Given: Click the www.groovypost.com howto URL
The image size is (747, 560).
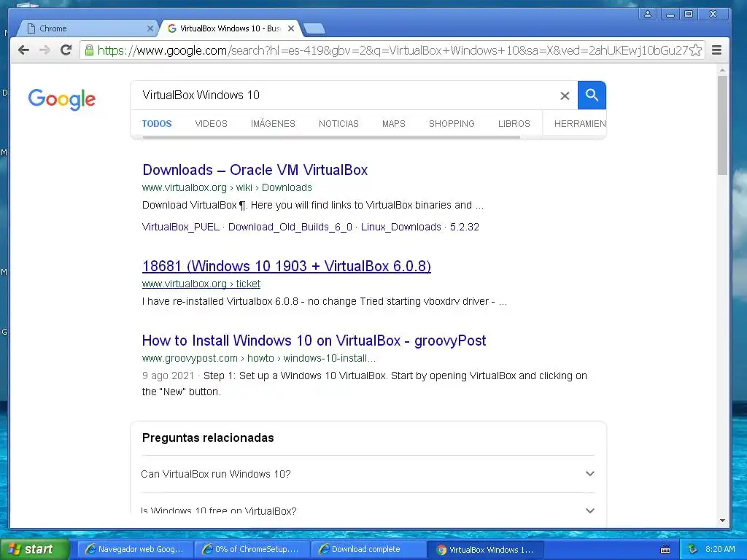Looking at the screenshot, I should [x=259, y=358].
